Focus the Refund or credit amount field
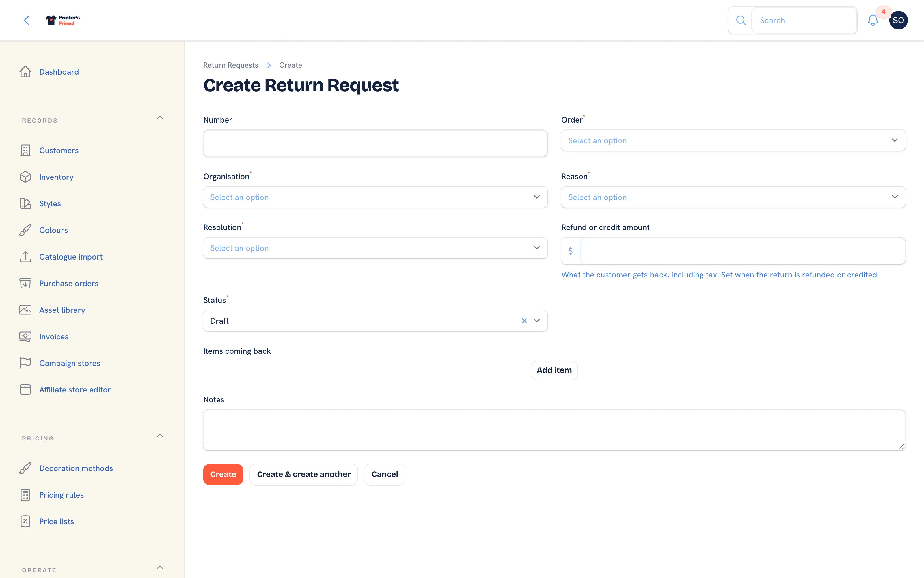The width and height of the screenshot is (924, 578). 743,251
